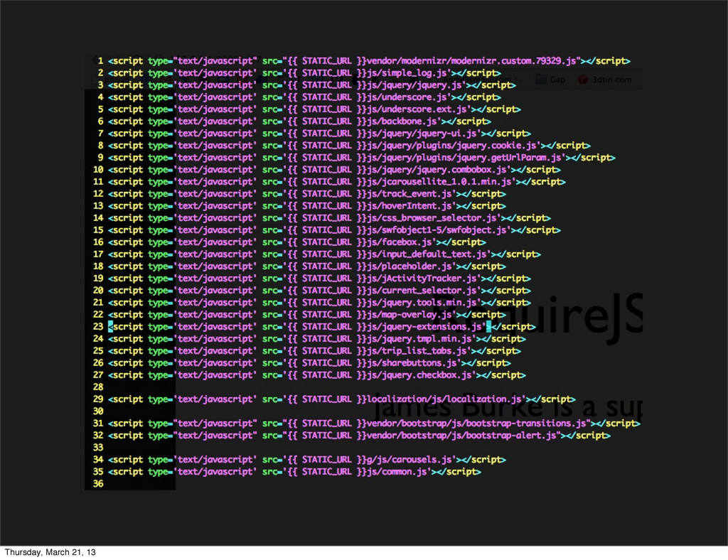Click modernizr.custom.79329.js filename on line 1

(x=513, y=61)
